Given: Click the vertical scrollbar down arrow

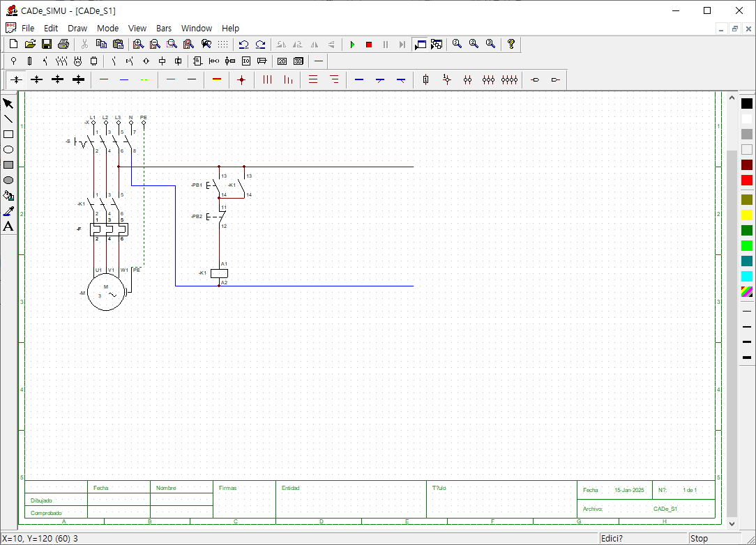Looking at the screenshot, I should point(732,524).
